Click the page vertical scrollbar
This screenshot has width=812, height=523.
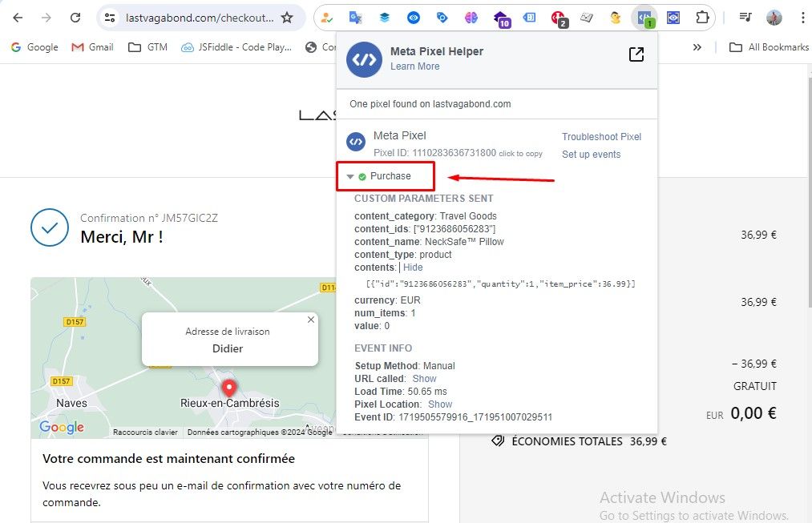808,191
